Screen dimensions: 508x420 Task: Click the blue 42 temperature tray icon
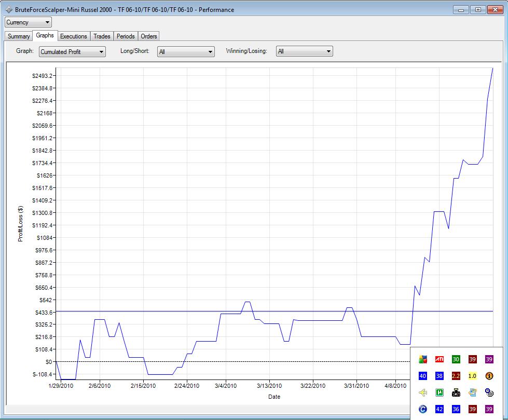440,409
